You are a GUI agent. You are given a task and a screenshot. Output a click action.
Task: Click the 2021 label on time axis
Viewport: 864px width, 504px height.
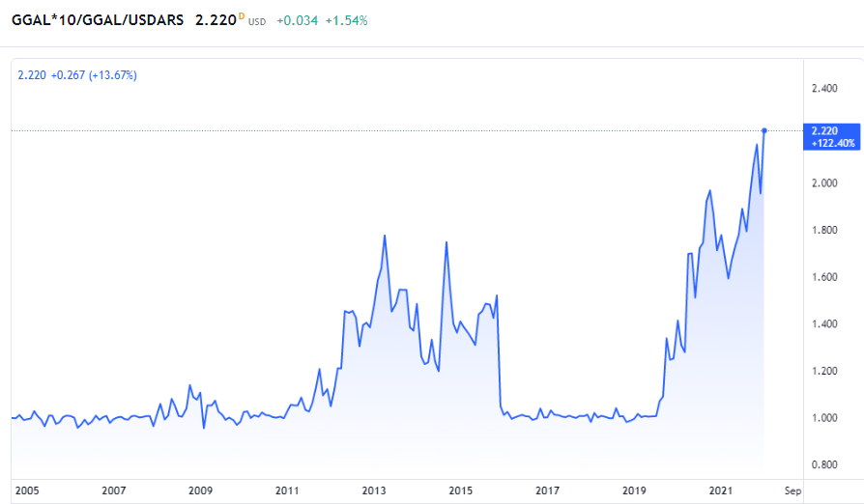point(720,490)
